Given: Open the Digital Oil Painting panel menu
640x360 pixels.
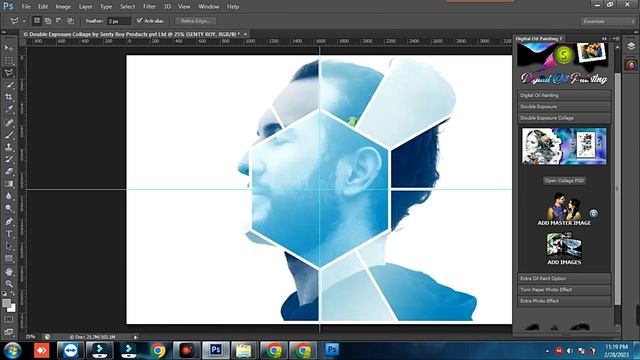Looking at the screenshot, I should click(617, 38).
